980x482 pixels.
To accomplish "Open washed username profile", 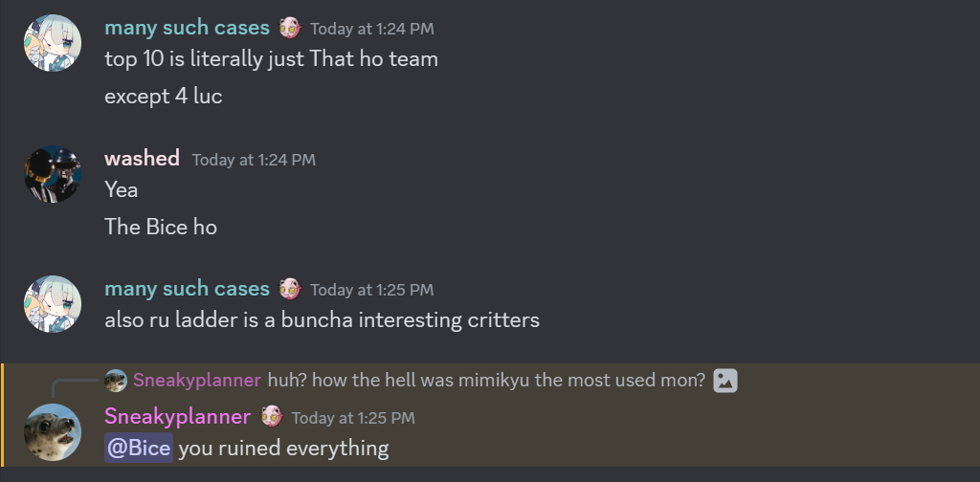I will click(142, 158).
